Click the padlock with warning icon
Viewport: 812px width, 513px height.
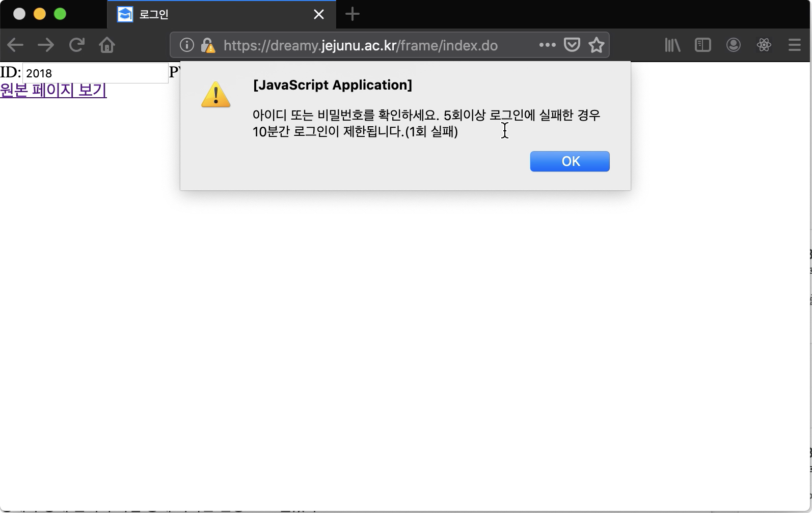[x=207, y=45]
